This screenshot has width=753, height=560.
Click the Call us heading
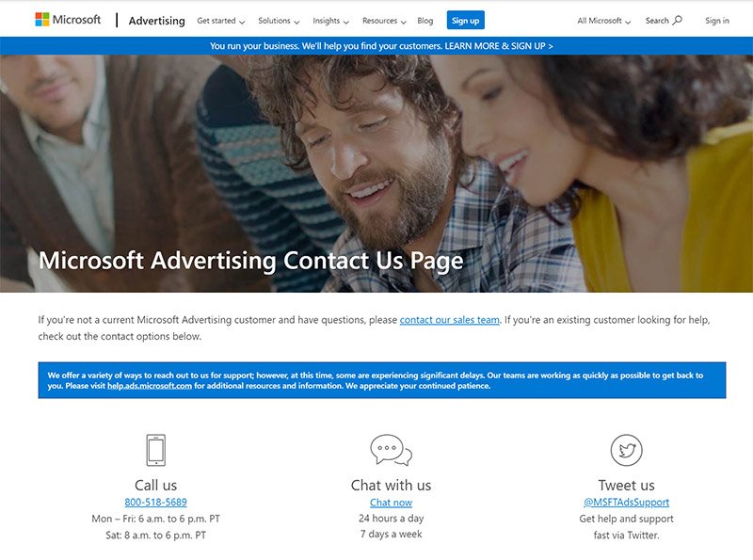pos(155,485)
